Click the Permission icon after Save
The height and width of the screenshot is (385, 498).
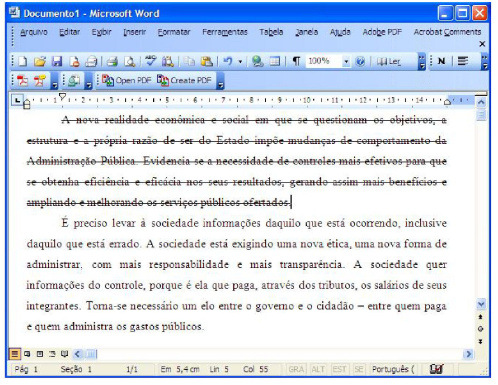[x=74, y=61]
